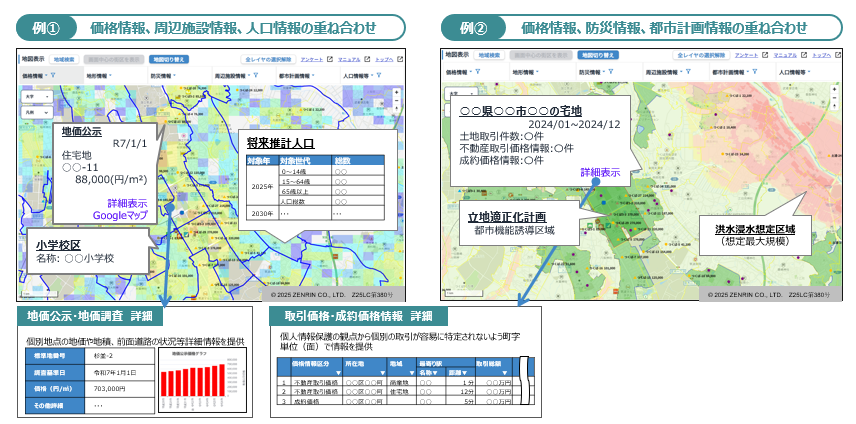Open the Googleマップ link in the 地価公示 popup
Viewport: 856px width, 424px height.
(x=118, y=215)
